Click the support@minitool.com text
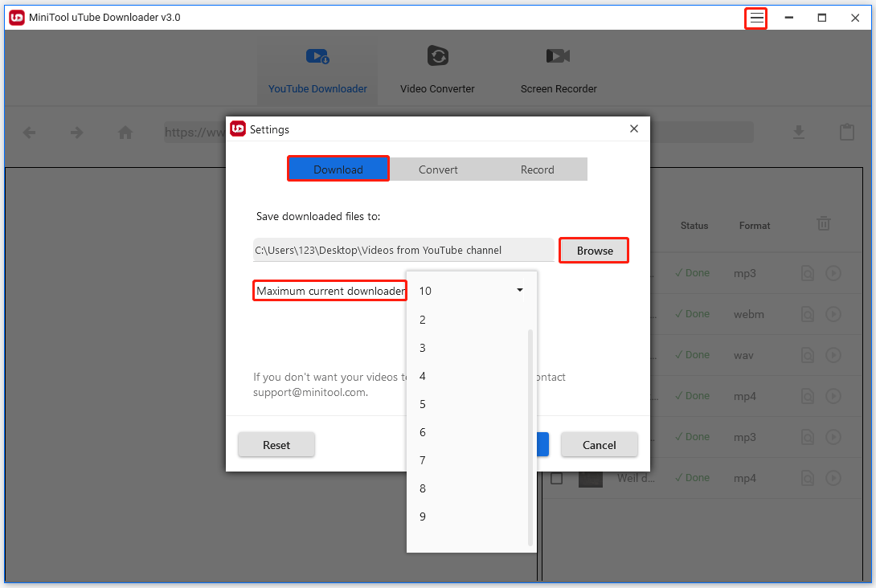 pos(310,393)
